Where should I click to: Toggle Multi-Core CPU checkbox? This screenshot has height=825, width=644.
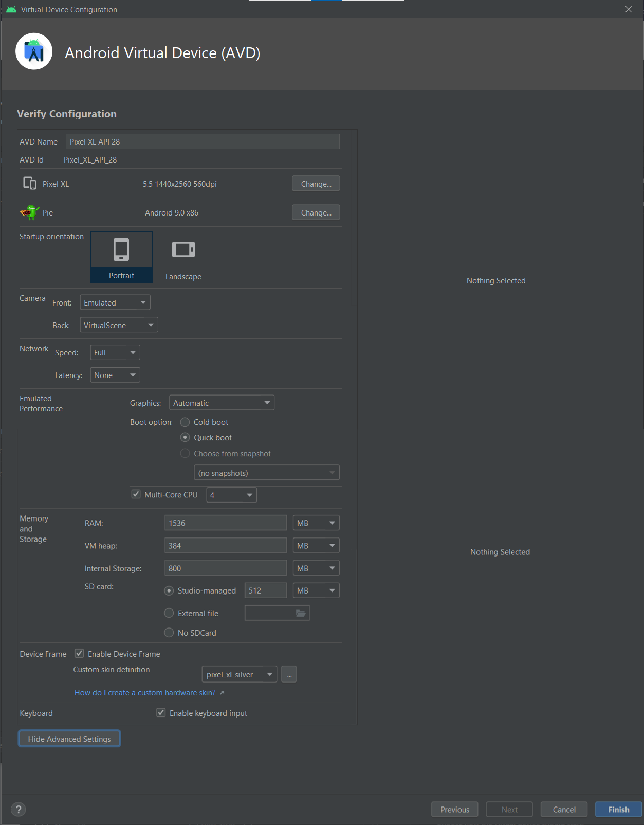point(136,494)
